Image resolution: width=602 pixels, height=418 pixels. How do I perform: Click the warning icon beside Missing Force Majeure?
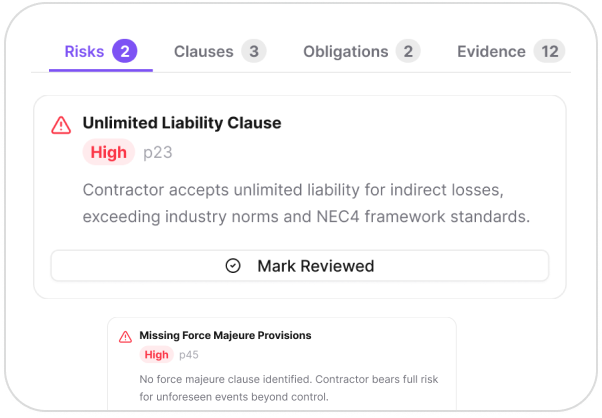[x=125, y=336]
